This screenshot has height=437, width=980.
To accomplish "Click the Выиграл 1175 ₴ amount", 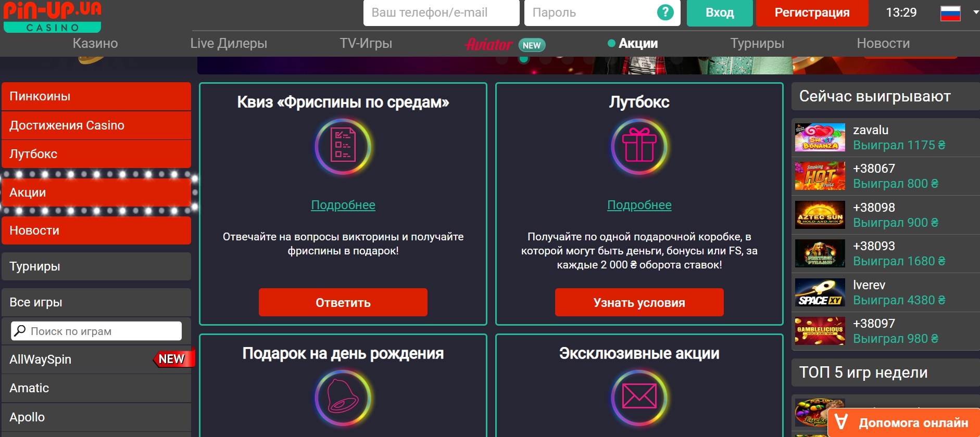I will coord(899,145).
